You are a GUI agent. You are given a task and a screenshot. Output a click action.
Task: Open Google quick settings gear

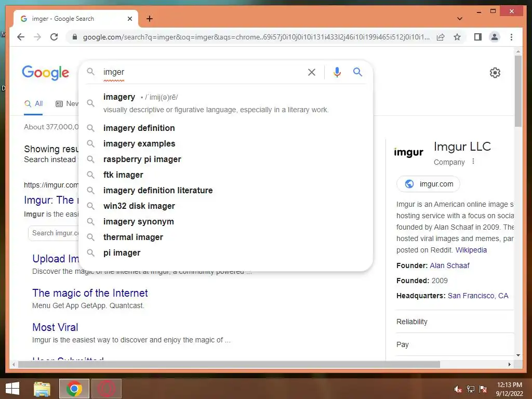[x=495, y=73]
